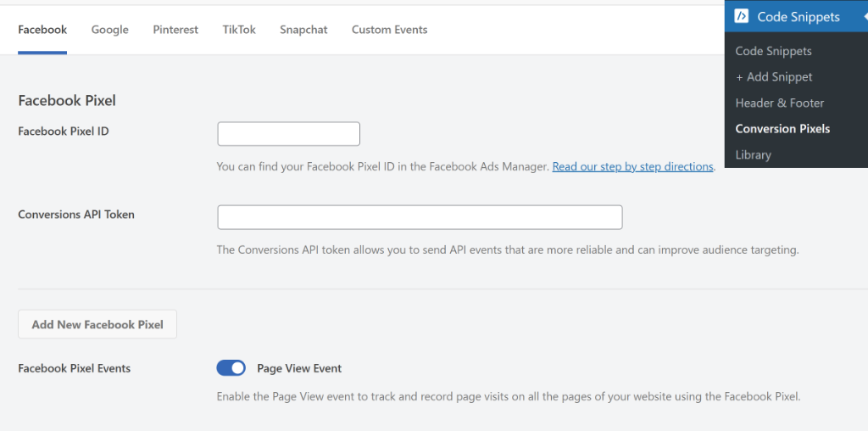Open Library from the sidebar menu

(753, 155)
